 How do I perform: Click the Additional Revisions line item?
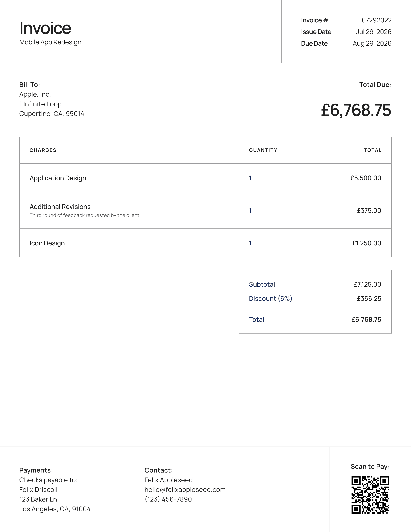point(205,210)
